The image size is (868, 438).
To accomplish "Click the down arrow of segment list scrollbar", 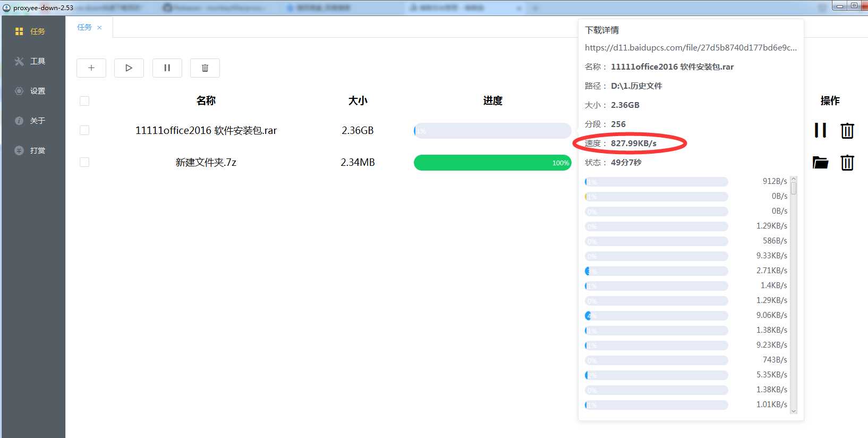I will tap(794, 411).
